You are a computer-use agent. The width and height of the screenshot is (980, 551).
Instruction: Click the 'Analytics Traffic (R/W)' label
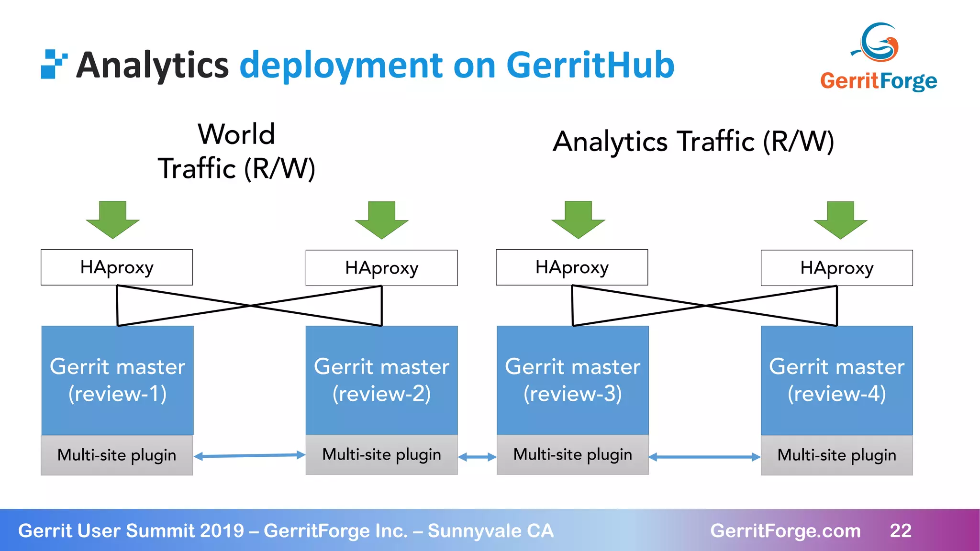693,142
